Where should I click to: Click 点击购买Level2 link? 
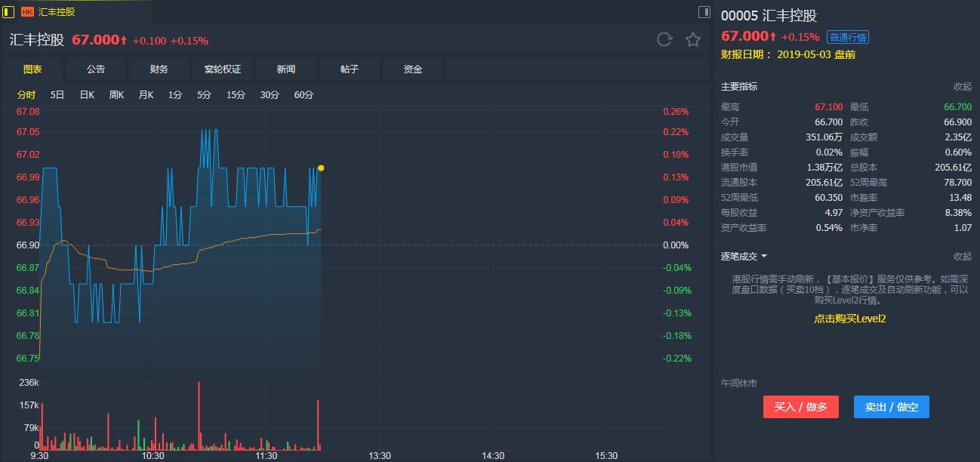(849, 319)
